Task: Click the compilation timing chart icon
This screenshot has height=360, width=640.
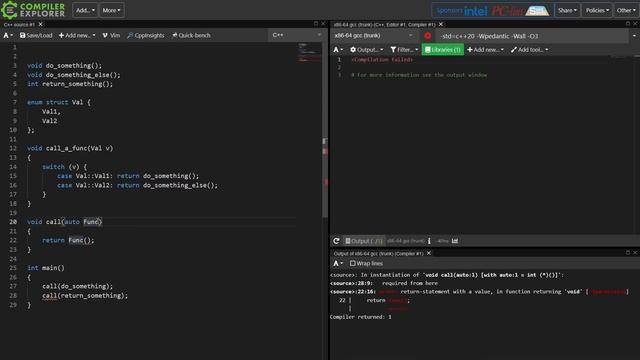Action: click(455, 241)
